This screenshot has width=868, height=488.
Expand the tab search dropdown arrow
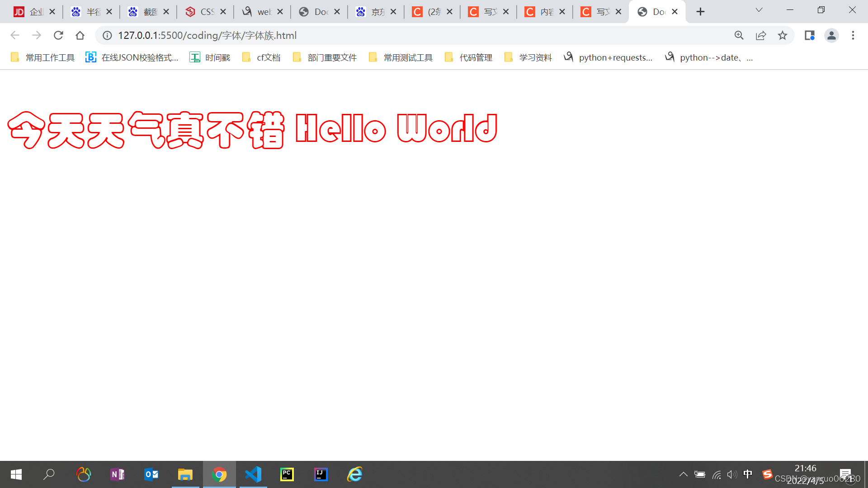click(759, 10)
